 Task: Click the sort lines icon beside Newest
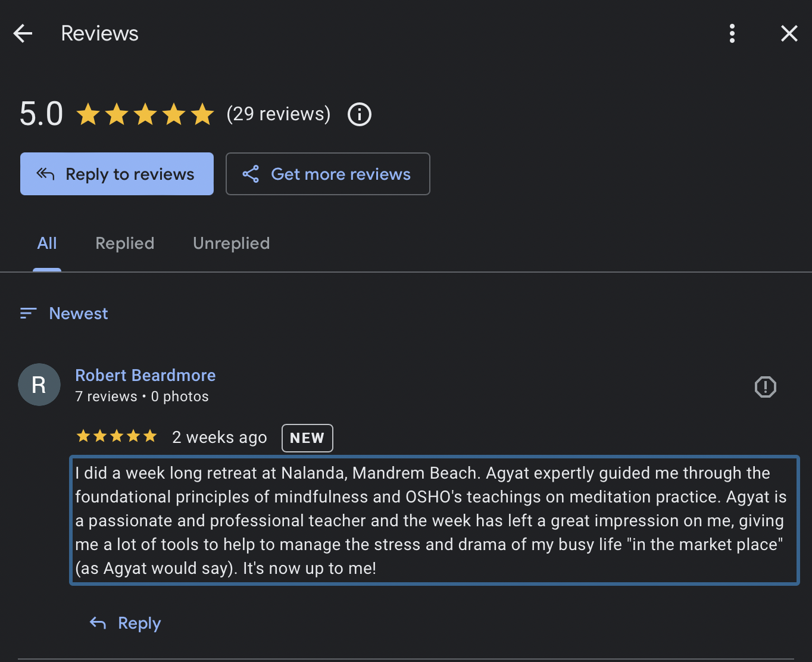click(29, 313)
